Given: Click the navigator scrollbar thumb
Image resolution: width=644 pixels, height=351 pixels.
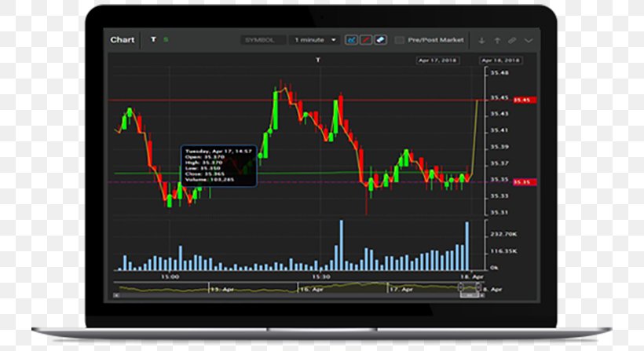Looking at the screenshot, I should tap(469, 295).
